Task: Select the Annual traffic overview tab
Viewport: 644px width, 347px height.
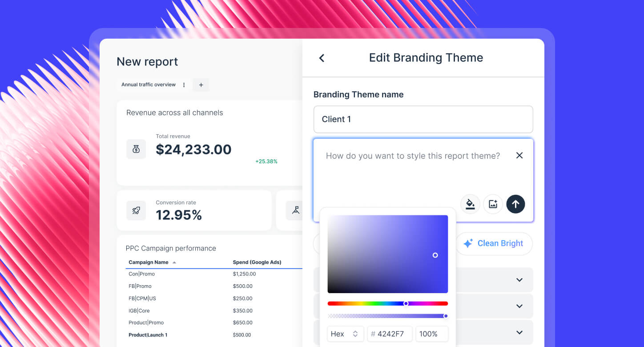Action: click(x=148, y=85)
